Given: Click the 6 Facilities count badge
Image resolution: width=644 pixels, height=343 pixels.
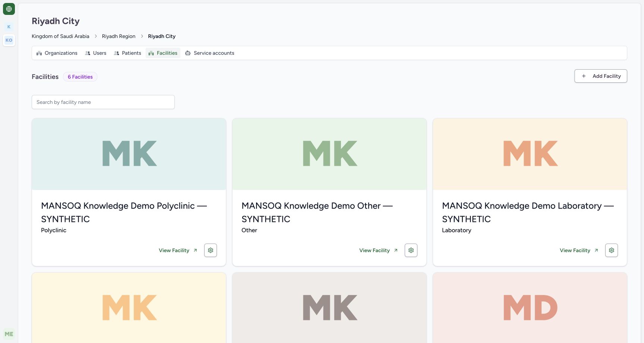Looking at the screenshot, I should 80,77.
